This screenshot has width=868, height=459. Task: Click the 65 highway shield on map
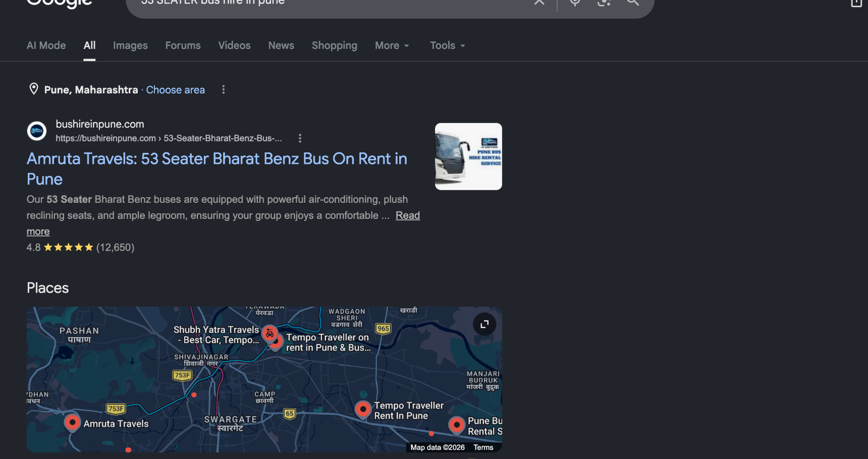point(290,413)
